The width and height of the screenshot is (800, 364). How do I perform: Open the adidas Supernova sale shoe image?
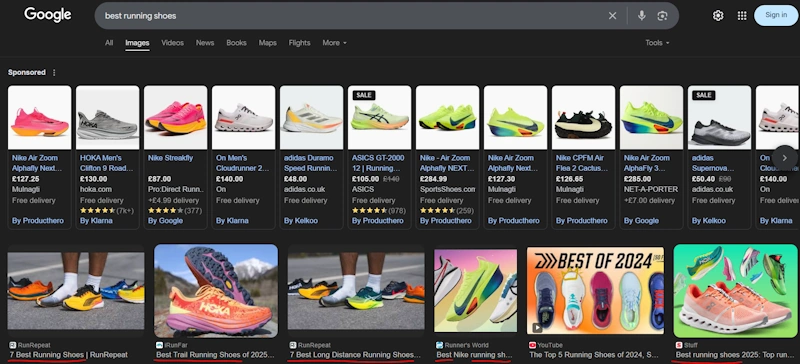(719, 117)
